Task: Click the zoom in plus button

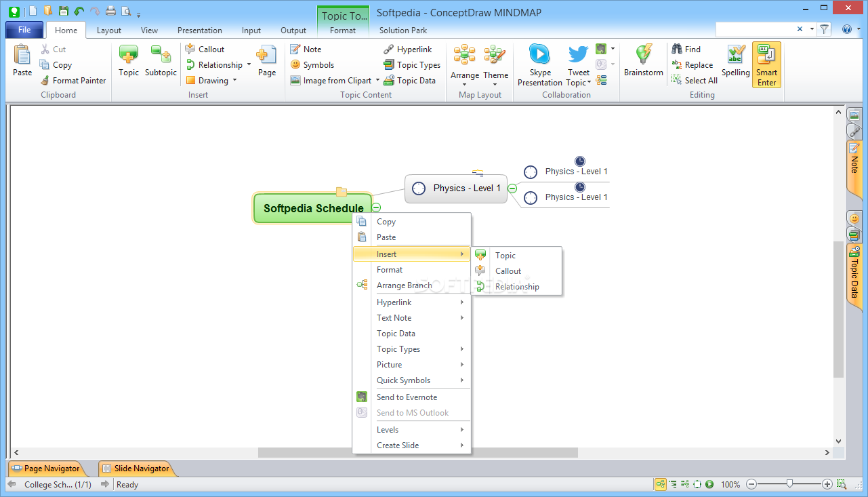Action: coord(827,484)
